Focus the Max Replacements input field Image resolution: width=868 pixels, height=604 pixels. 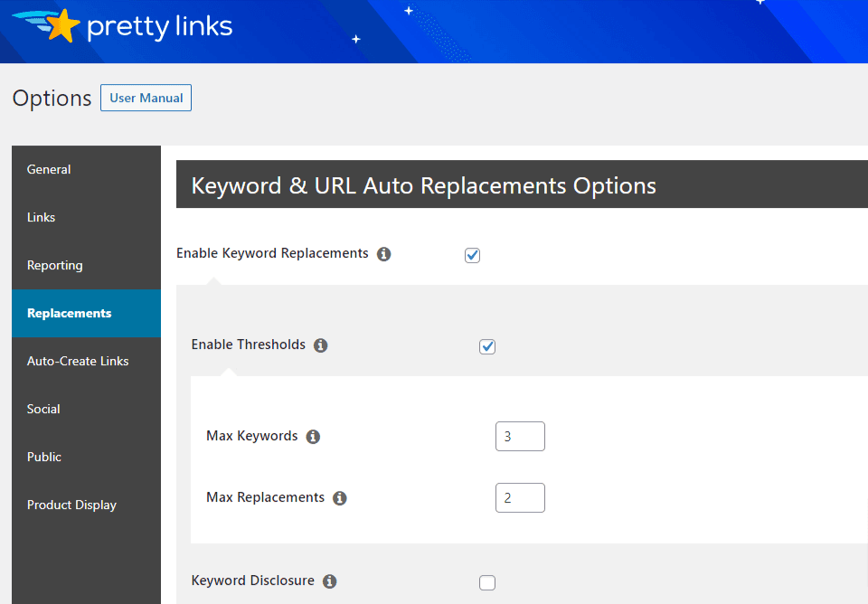click(x=520, y=497)
